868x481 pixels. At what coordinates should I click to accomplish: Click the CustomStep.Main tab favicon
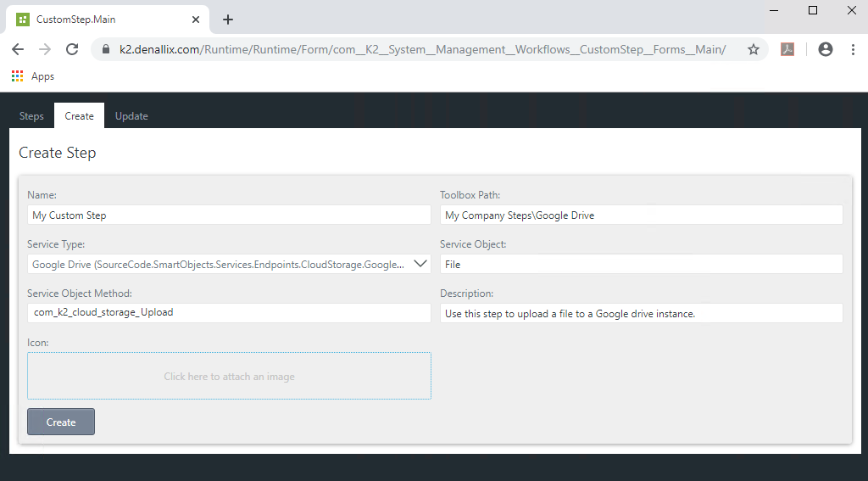(23, 20)
